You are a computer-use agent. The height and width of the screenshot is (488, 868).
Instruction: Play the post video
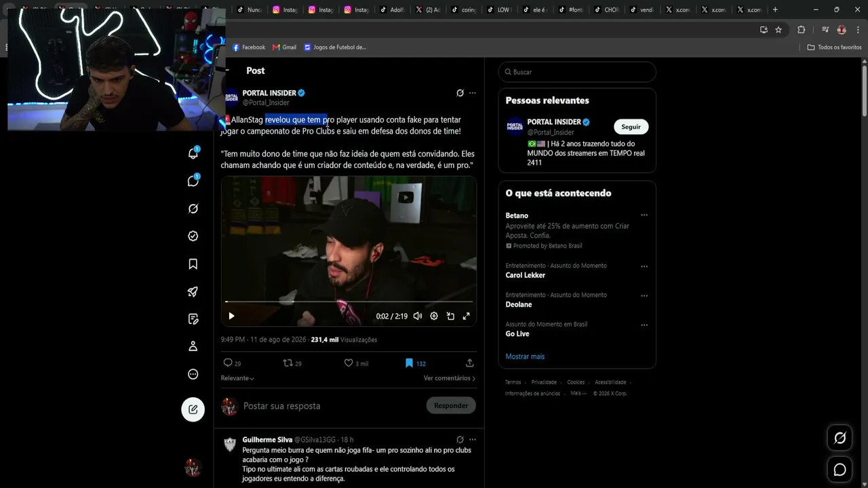point(231,316)
